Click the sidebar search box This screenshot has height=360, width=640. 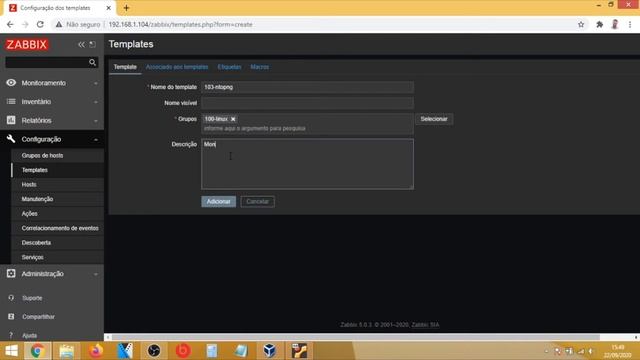52,62
